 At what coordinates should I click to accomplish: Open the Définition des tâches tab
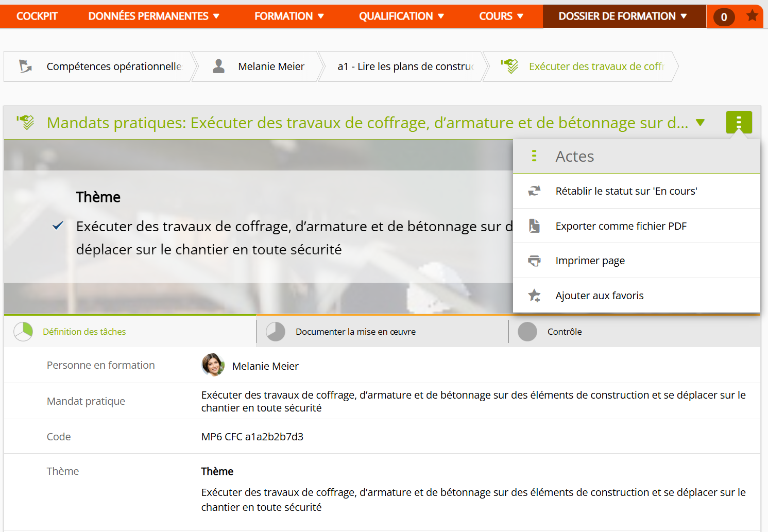point(84,332)
